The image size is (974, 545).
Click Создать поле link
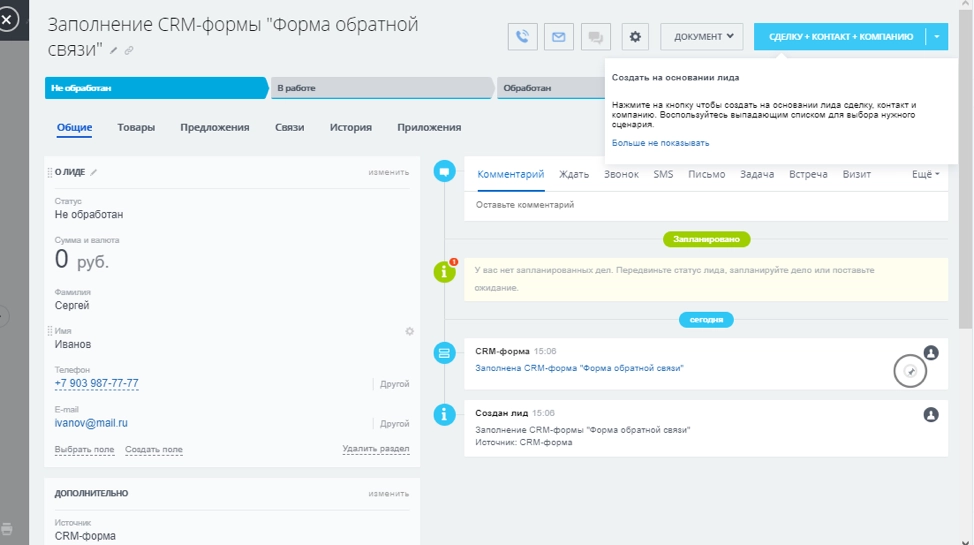(x=153, y=449)
